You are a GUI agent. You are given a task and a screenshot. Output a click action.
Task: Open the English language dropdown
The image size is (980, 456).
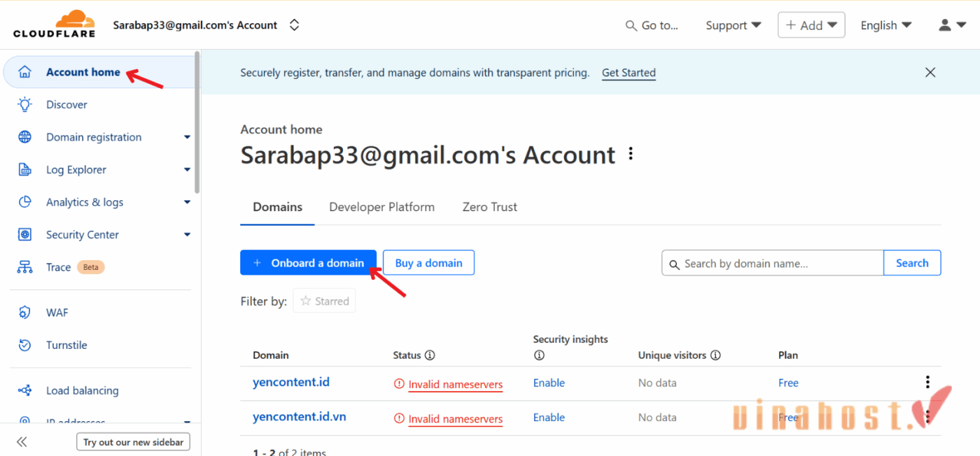885,24
